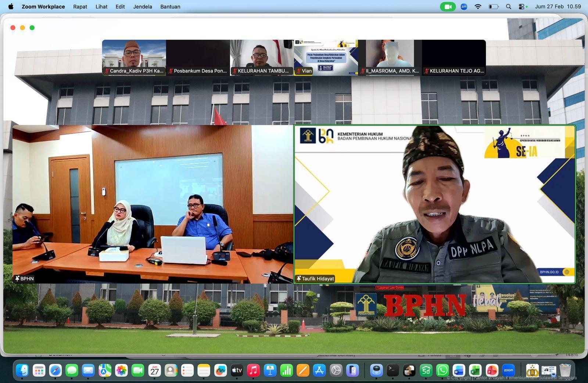
Task: Open the Zoom Workplace app menu
Action: coord(43,7)
